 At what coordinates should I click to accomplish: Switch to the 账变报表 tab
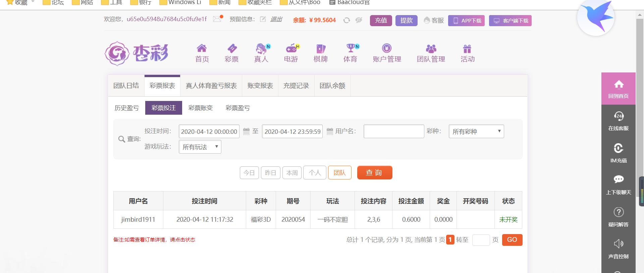[260, 86]
